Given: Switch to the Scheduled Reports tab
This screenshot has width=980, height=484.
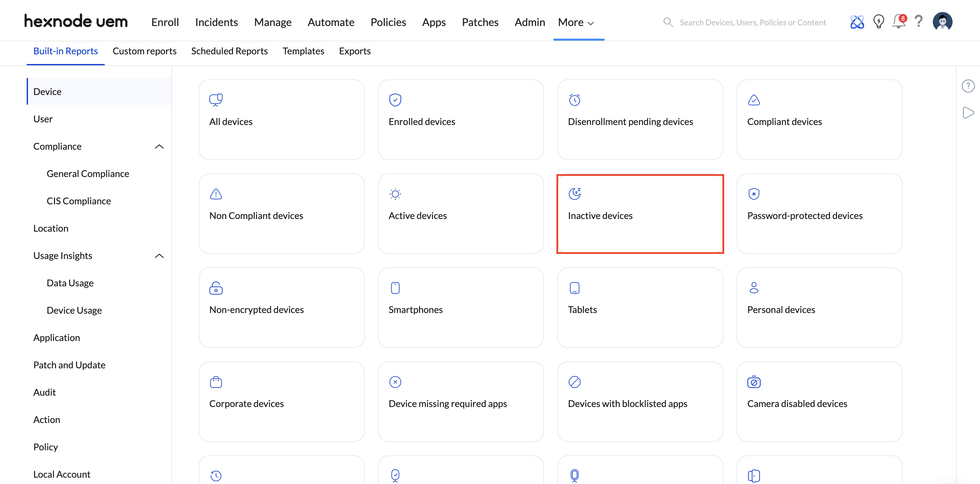Looking at the screenshot, I should pyautogui.click(x=229, y=51).
